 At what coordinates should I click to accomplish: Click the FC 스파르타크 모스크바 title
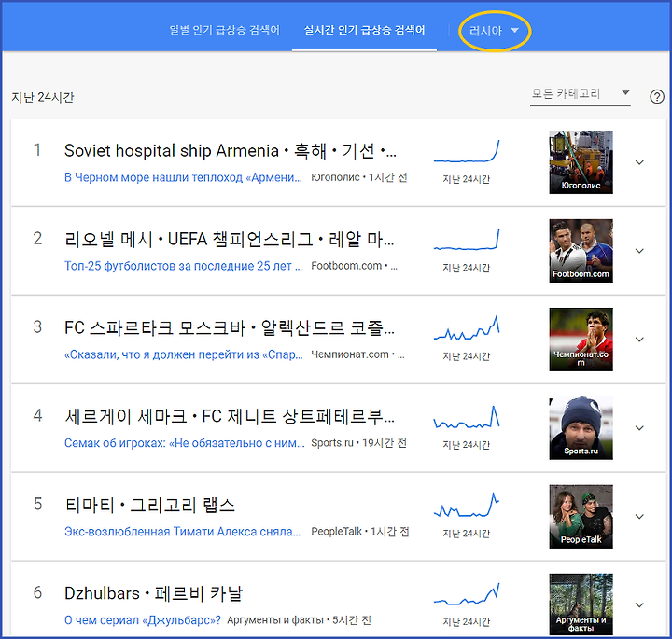(230, 328)
